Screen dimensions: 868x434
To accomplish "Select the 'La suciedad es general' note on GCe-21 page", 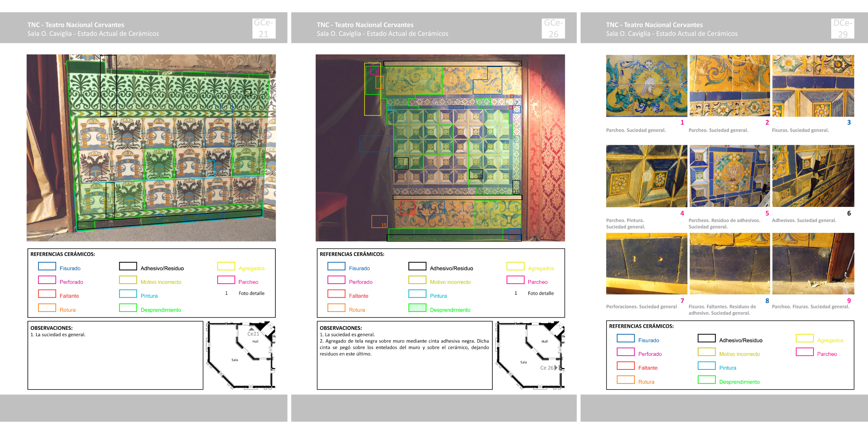I will (58, 335).
